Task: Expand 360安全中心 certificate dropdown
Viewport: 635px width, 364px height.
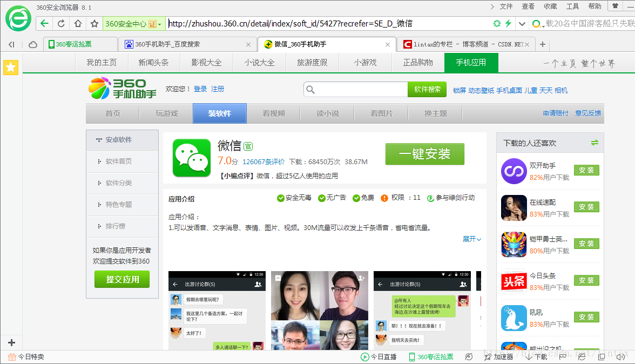Action: 160,24
